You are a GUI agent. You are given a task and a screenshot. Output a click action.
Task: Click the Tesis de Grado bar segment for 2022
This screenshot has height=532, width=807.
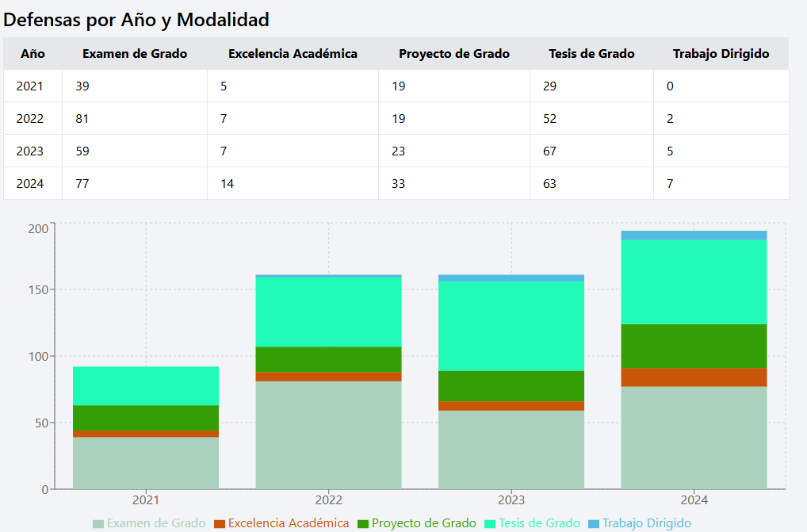pyautogui.click(x=328, y=312)
